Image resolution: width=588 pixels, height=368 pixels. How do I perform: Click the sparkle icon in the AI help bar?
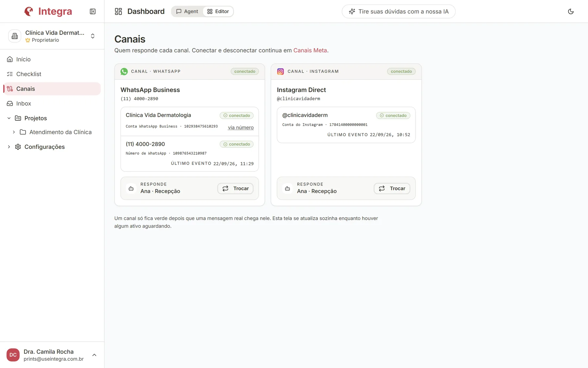352,11
